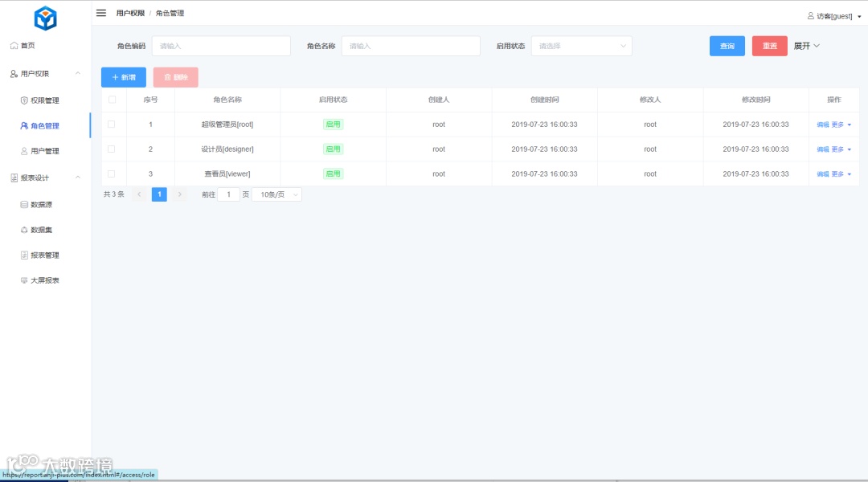Click 编辑 for 超级管理员[root] row
This screenshot has width=868, height=482.
coord(823,125)
